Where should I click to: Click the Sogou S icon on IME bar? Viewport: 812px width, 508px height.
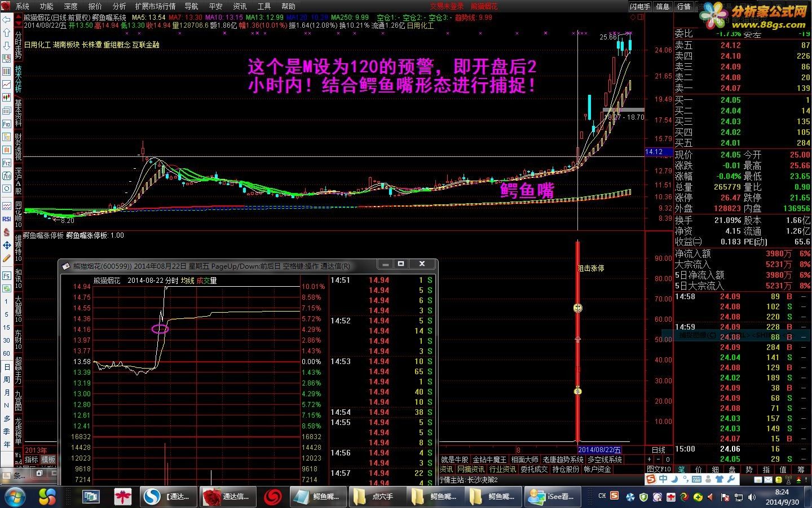pos(651,479)
